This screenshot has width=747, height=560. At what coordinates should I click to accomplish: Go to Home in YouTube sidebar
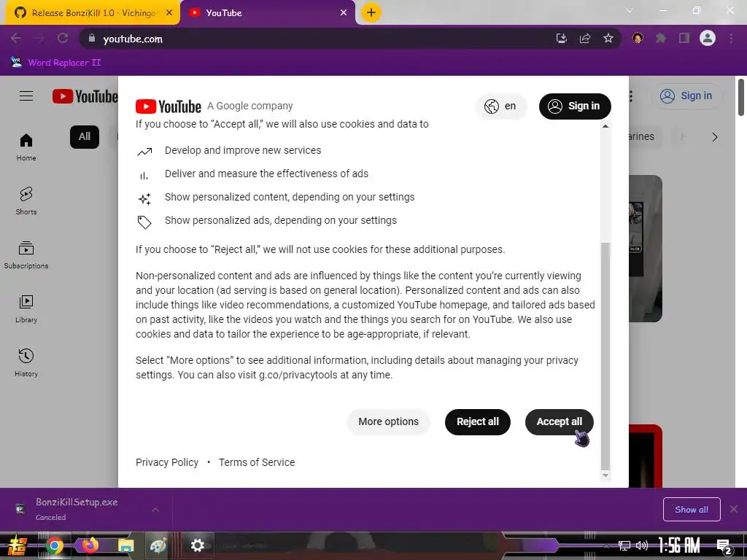point(26,147)
